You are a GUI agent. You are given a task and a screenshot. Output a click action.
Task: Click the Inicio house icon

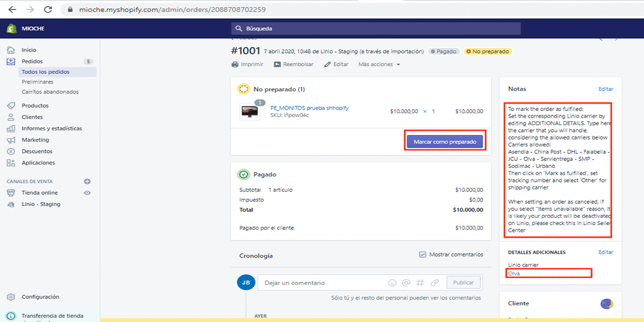[11, 50]
